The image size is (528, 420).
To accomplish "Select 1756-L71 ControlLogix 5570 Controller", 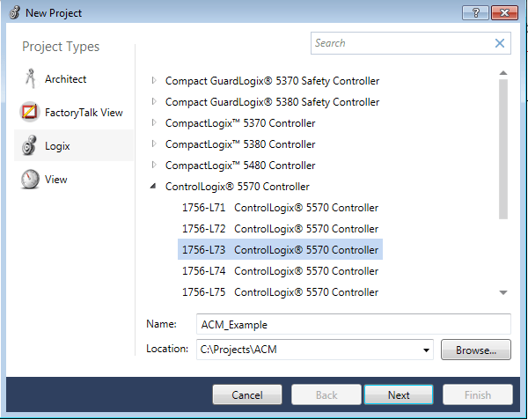I will tap(280, 208).
